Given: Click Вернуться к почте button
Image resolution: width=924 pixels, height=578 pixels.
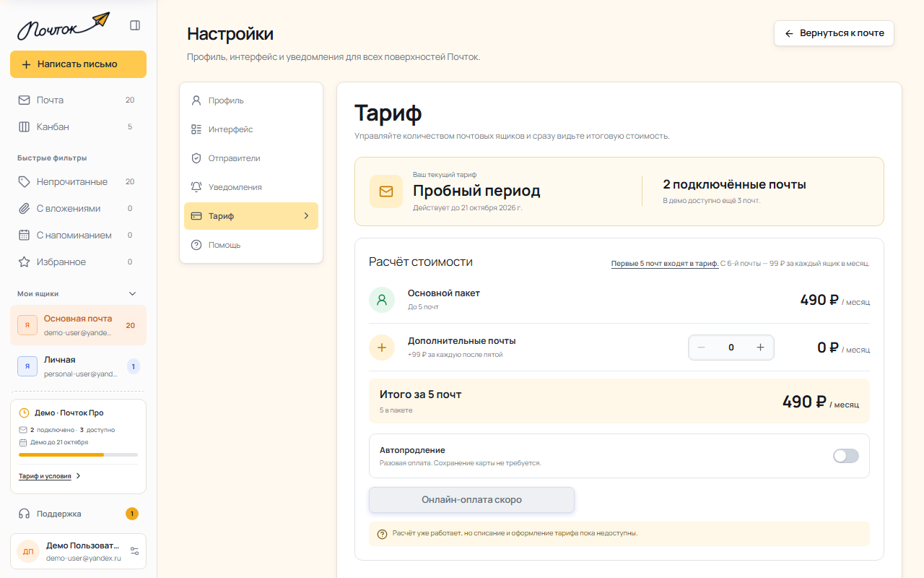Looking at the screenshot, I should (834, 33).
